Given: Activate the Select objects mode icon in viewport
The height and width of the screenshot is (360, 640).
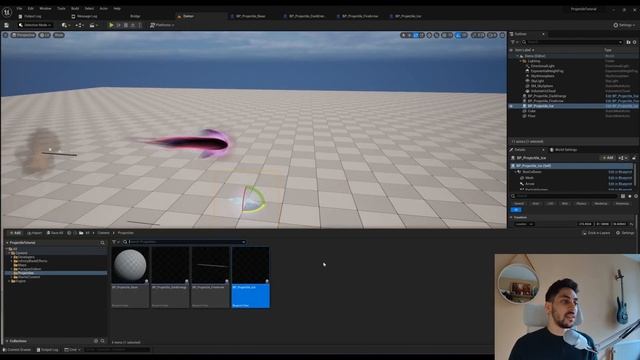Looking at the screenshot, I should 404,36.
